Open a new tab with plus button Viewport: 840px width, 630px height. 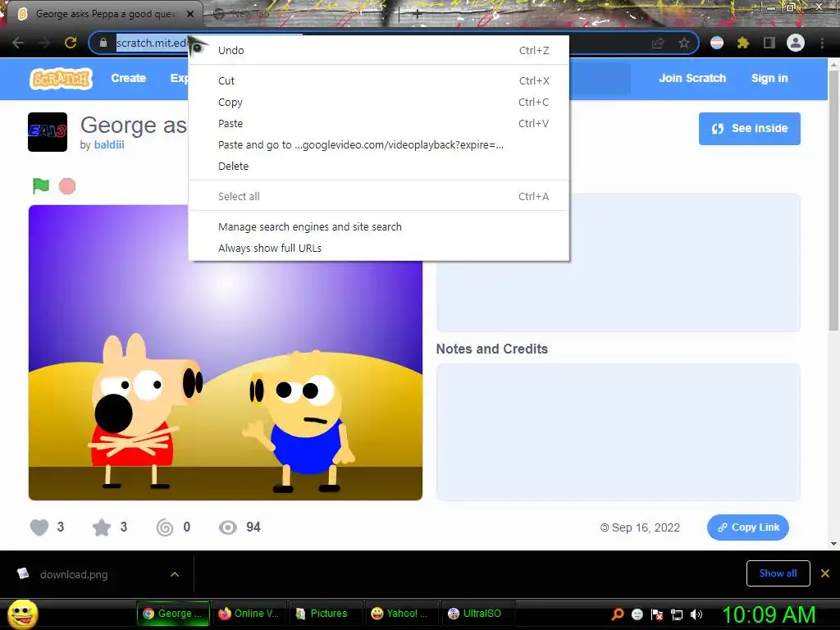pos(418,14)
